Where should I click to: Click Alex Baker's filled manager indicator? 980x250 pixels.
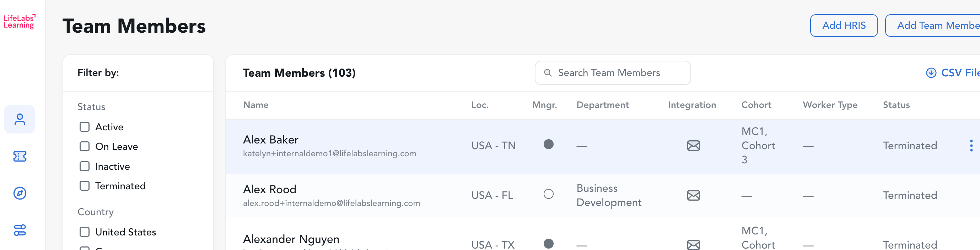[x=548, y=145]
